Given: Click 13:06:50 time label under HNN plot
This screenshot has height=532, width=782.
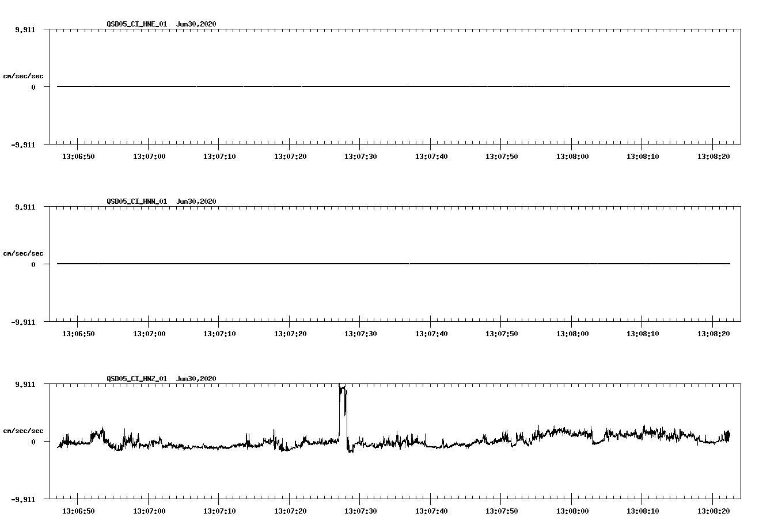Looking at the screenshot, I should pos(78,334).
